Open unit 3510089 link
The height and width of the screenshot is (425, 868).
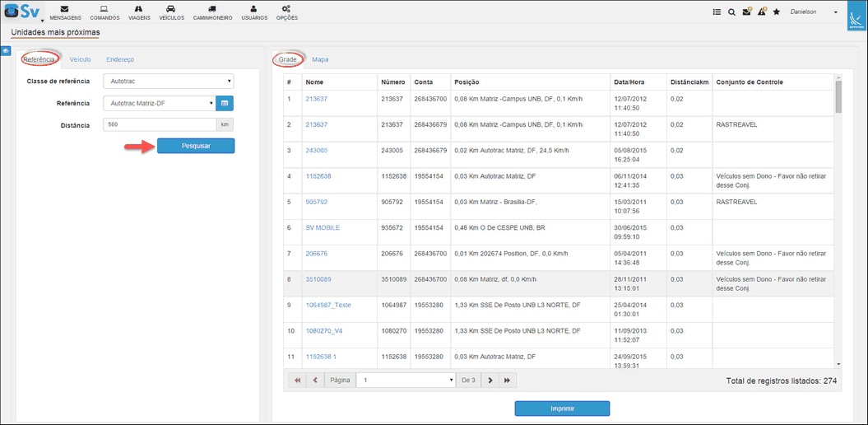click(x=318, y=279)
